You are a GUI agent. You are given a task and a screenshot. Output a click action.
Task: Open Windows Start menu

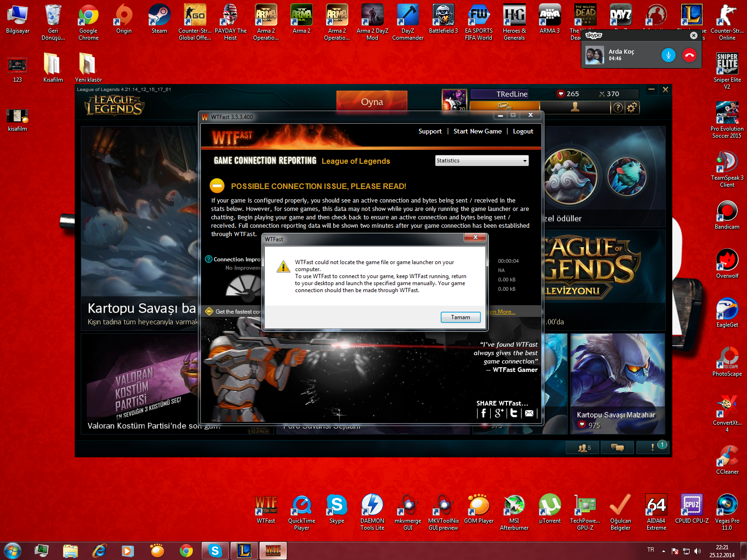click(13, 551)
